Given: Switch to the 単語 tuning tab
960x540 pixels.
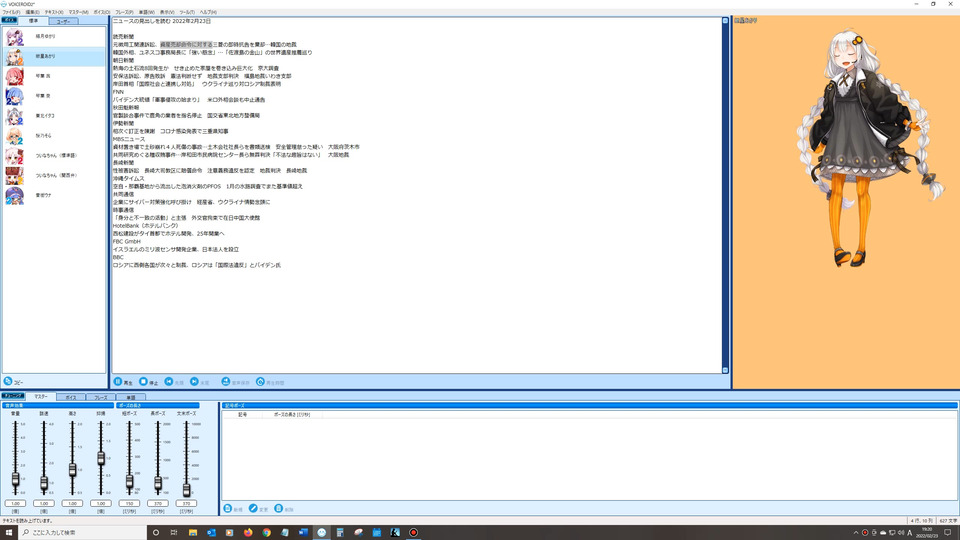Looking at the screenshot, I should [x=130, y=397].
